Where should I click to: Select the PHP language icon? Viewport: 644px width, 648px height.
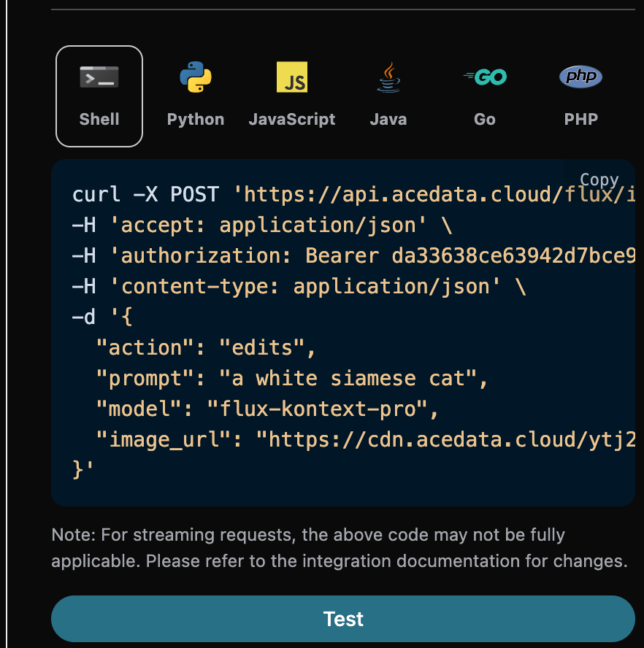[580, 76]
